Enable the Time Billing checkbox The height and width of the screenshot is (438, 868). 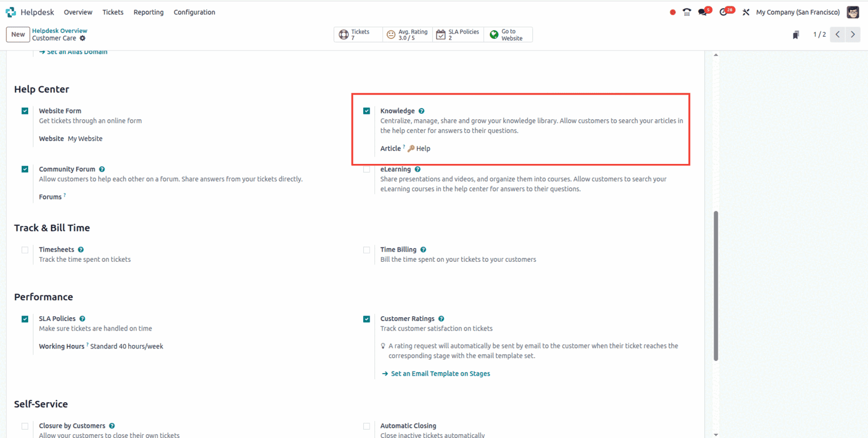tap(366, 250)
